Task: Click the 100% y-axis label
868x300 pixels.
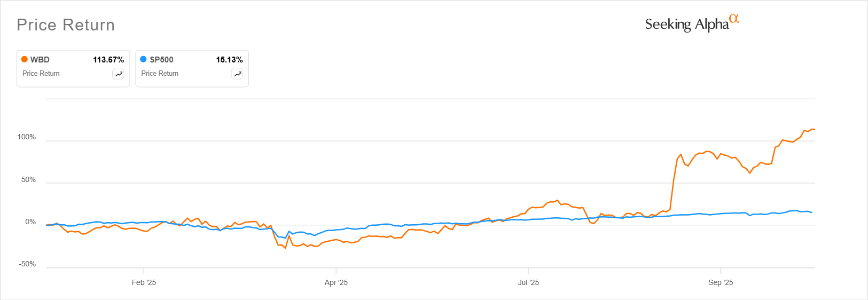Action: 27,137
